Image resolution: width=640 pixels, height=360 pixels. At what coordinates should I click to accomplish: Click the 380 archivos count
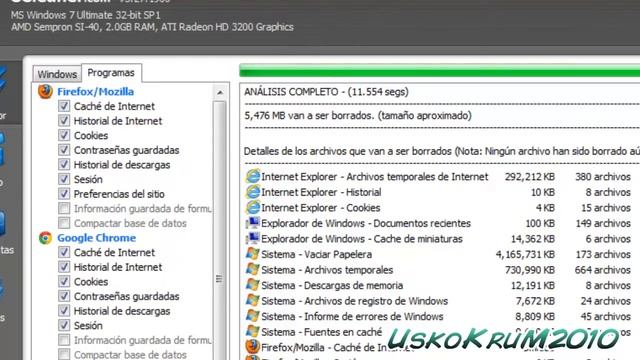click(x=603, y=177)
